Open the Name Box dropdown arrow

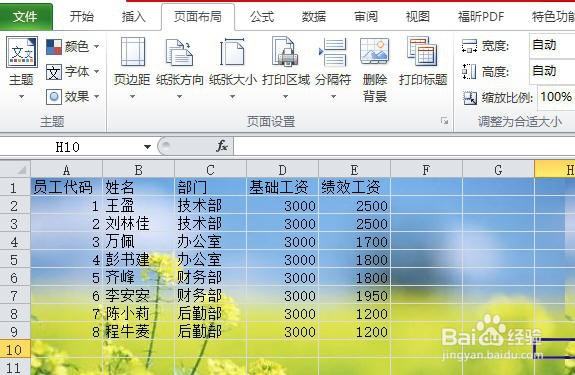tap(147, 147)
